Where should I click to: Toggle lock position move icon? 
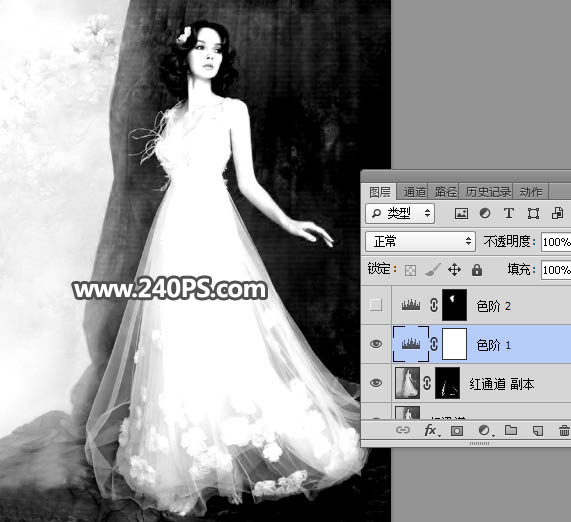pyautogui.click(x=454, y=270)
